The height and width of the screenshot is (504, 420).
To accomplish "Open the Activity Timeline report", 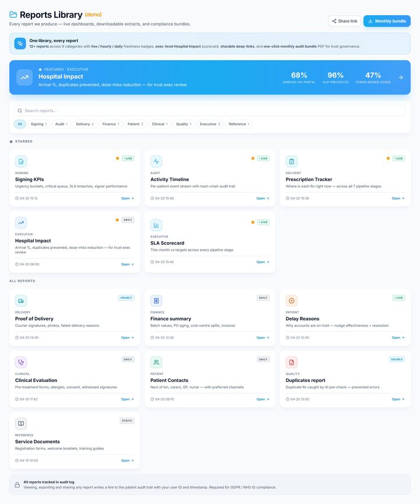I will [x=262, y=199].
